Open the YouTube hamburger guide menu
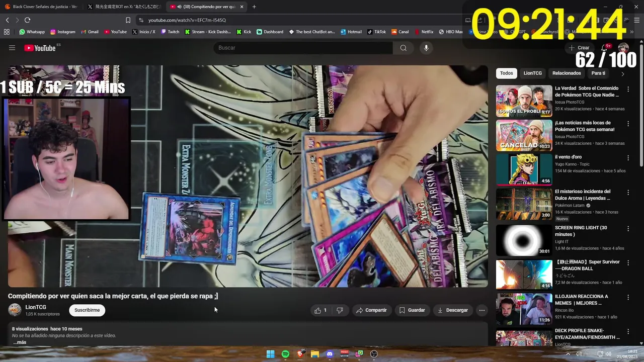 [12, 48]
